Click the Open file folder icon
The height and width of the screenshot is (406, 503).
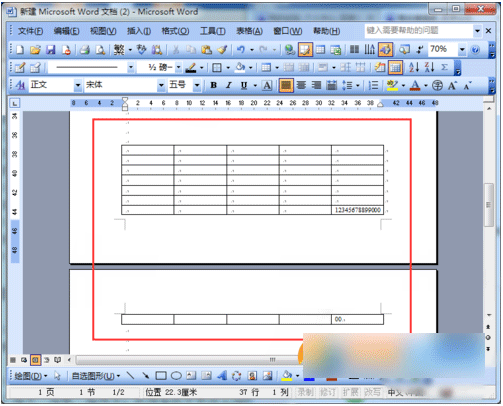coord(35,50)
